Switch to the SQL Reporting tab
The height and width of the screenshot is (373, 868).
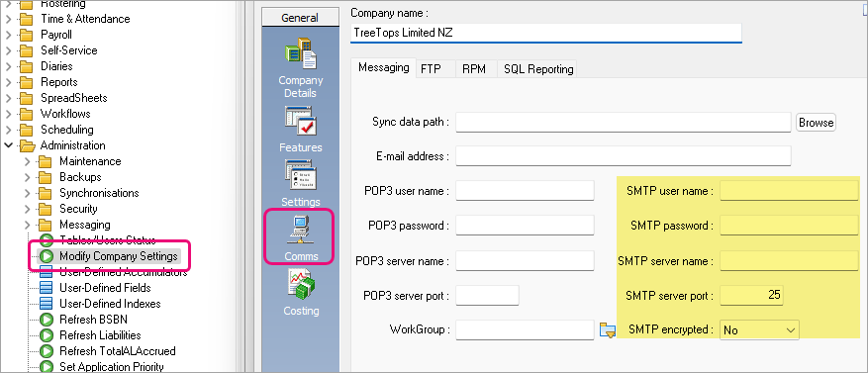(x=538, y=69)
